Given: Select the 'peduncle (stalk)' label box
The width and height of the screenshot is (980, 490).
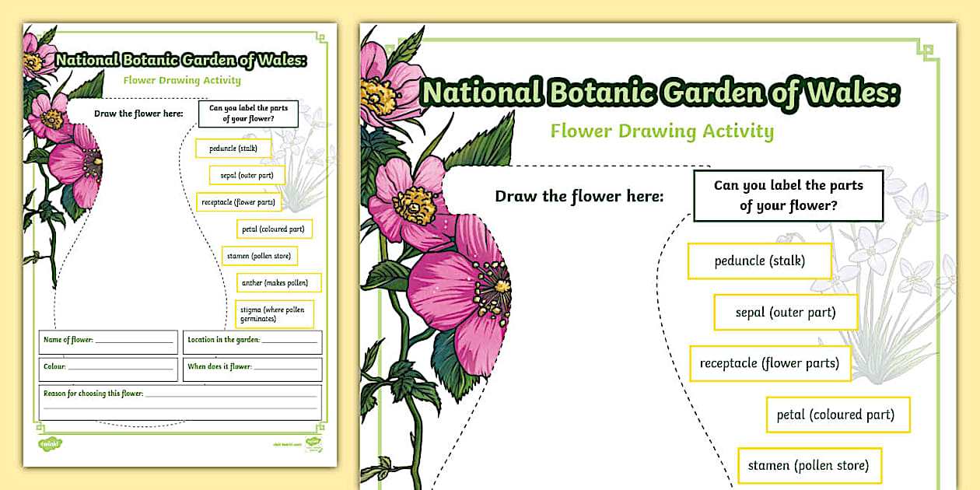Looking at the screenshot, I should [760, 261].
